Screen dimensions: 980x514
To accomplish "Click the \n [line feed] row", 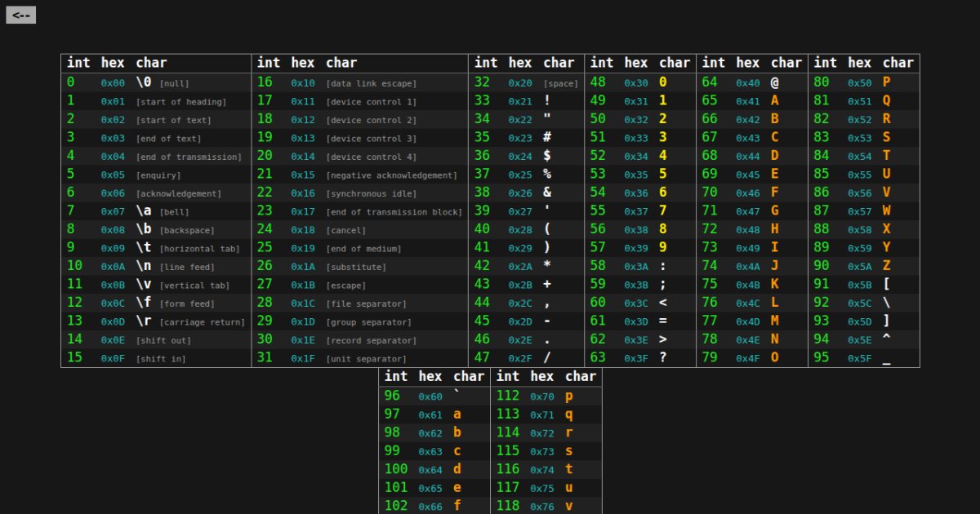I will tap(155, 266).
